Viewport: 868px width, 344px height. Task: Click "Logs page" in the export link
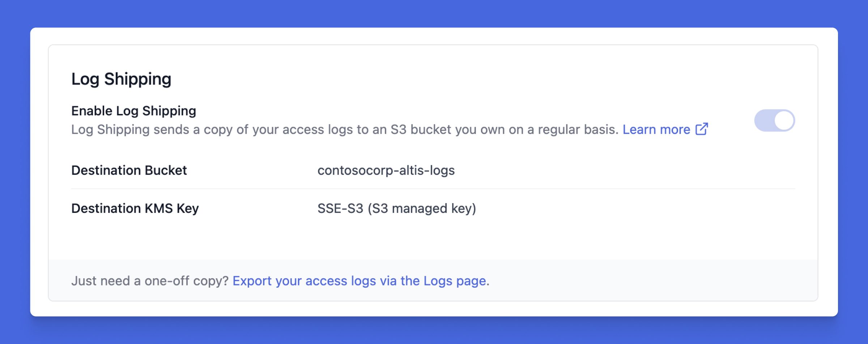click(x=455, y=281)
